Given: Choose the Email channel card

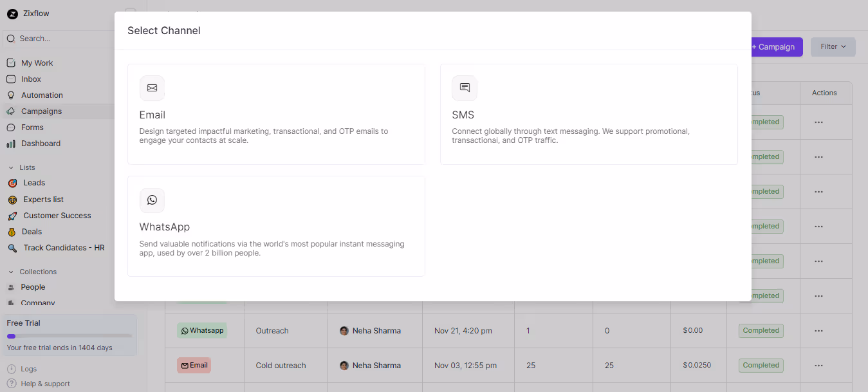Looking at the screenshot, I should tap(276, 114).
